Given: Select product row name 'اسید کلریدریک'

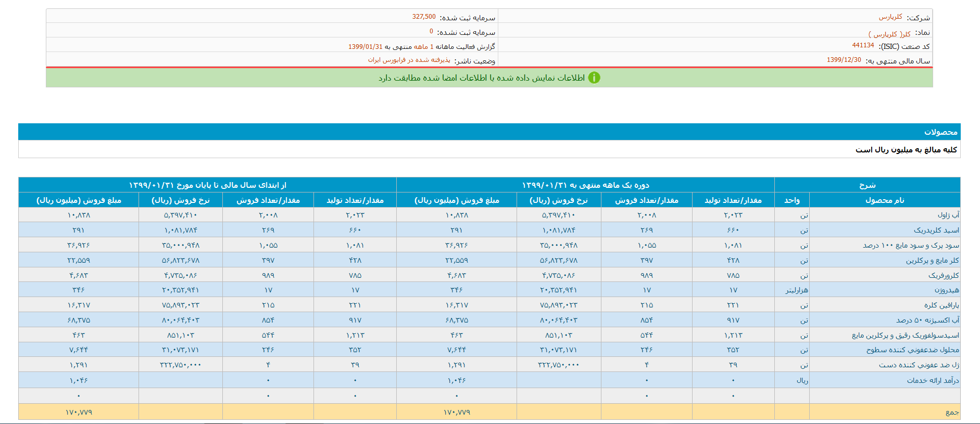Looking at the screenshot, I should 936,230.
